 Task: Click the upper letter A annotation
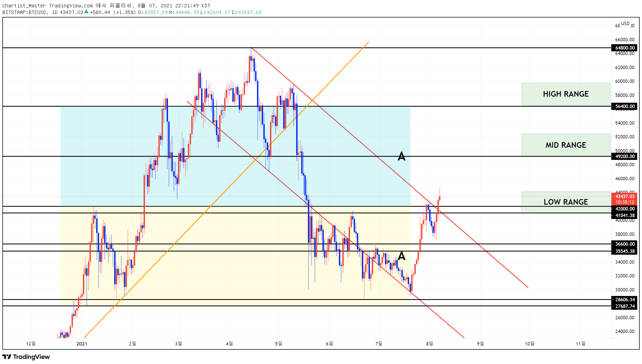[401, 156]
